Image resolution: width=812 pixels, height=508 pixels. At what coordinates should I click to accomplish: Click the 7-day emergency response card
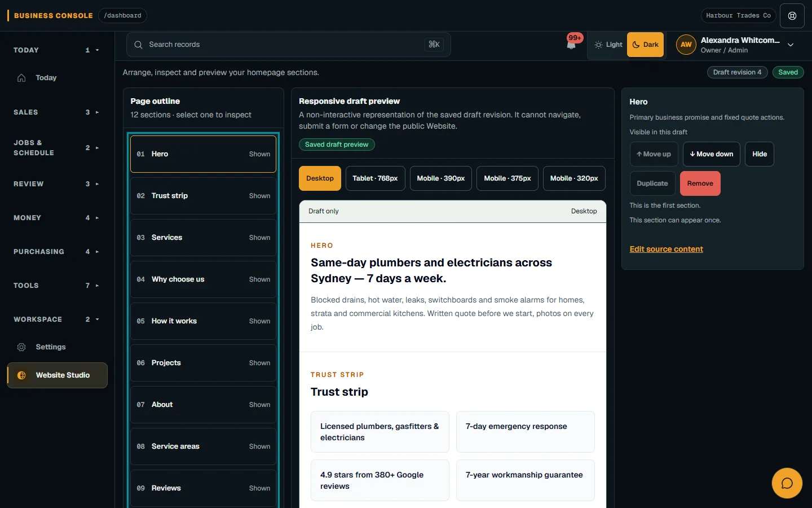[525, 432]
